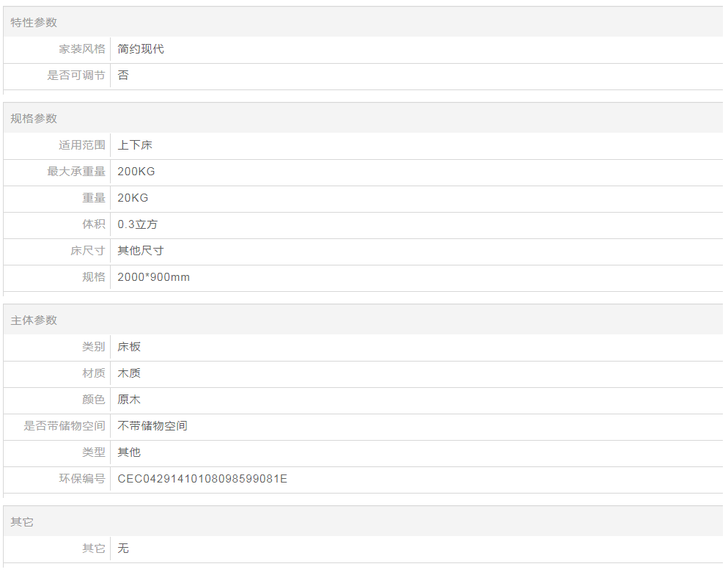
Task: Select the value 200KG
Action: tap(136, 172)
